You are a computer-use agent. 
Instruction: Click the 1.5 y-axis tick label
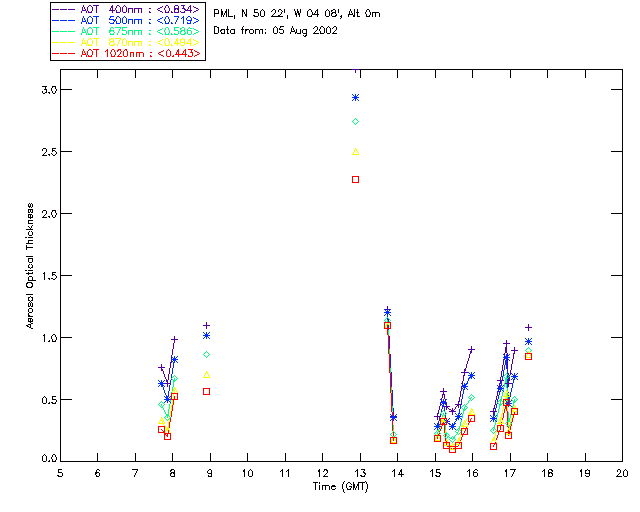49,276
